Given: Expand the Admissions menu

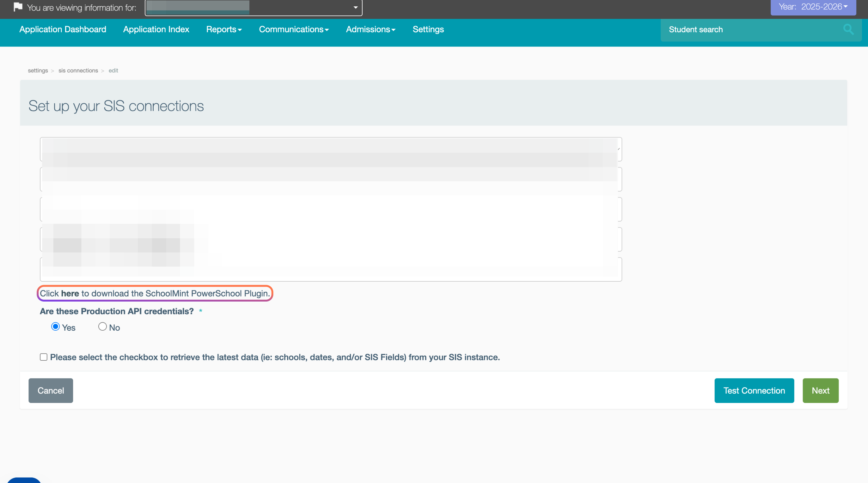Looking at the screenshot, I should pos(370,30).
